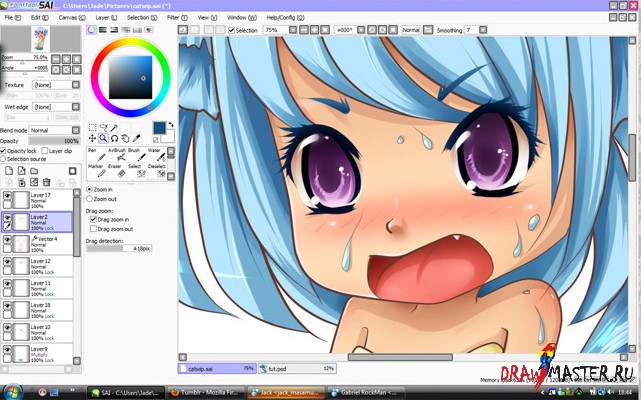This screenshot has height=400, width=641.
Task: Select the Rotate view tool
Action: pyautogui.click(x=114, y=139)
